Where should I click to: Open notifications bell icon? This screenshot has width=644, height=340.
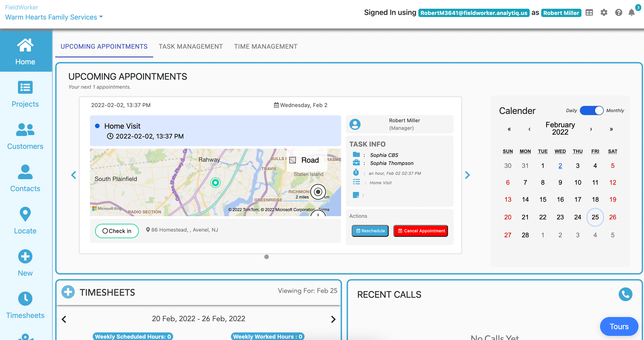click(631, 13)
